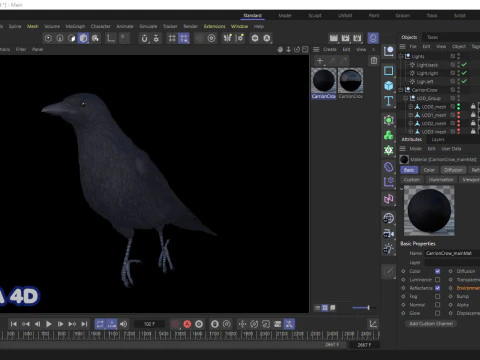
Task: Collapse the CarrionCrow object tree
Action: pos(401,90)
